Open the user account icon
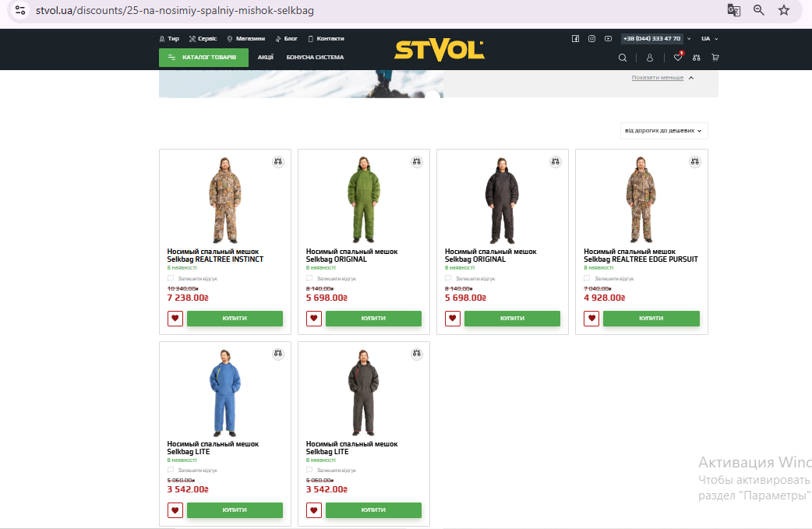The image size is (812, 529). click(649, 58)
